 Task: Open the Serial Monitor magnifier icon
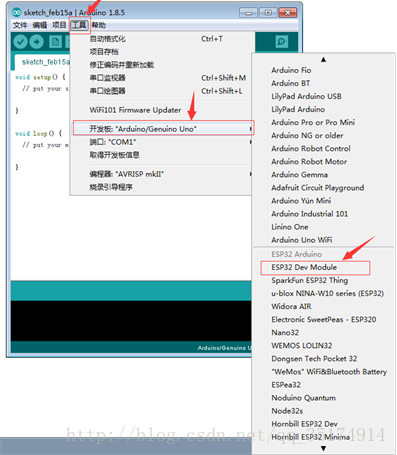(282, 42)
